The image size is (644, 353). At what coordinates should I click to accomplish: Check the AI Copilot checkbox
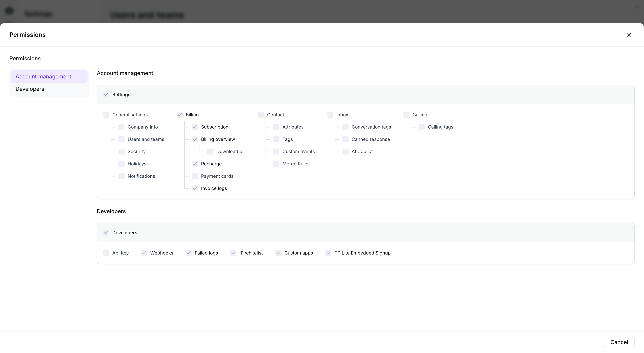[345, 151]
